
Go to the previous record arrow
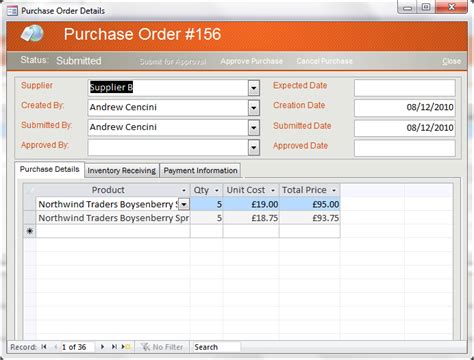[x=56, y=347]
